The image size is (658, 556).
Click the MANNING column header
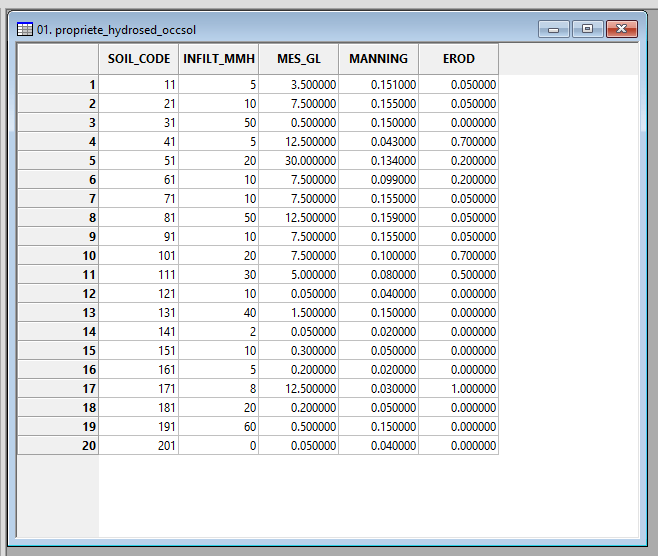coord(378,59)
